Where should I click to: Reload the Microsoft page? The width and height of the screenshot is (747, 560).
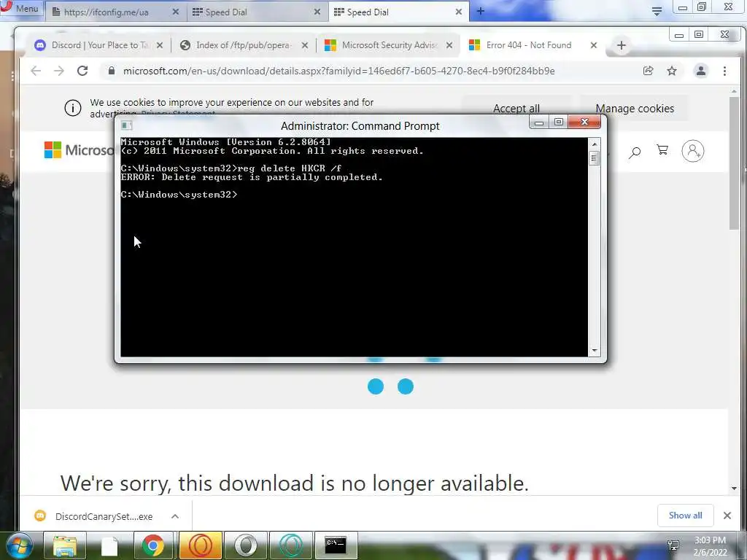[x=82, y=71]
